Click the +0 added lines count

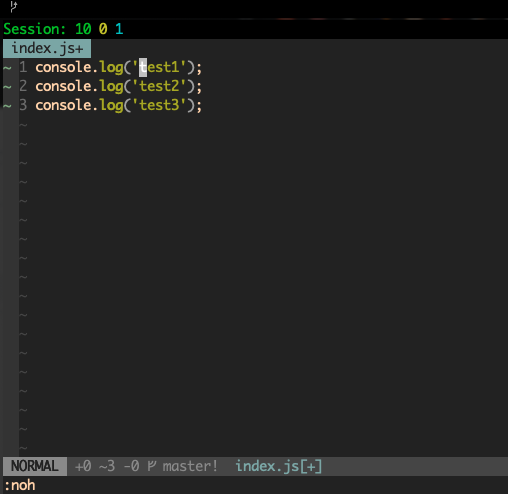(x=83, y=466)
